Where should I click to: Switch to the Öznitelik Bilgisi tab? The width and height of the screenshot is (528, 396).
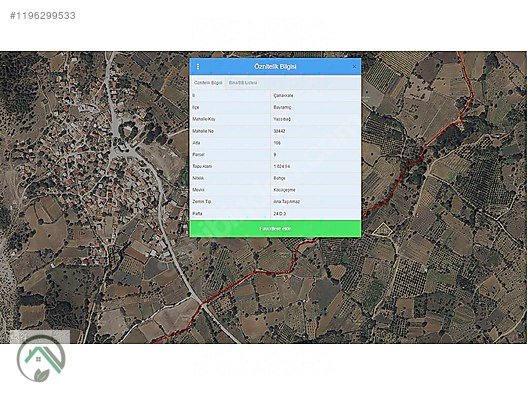208,82
